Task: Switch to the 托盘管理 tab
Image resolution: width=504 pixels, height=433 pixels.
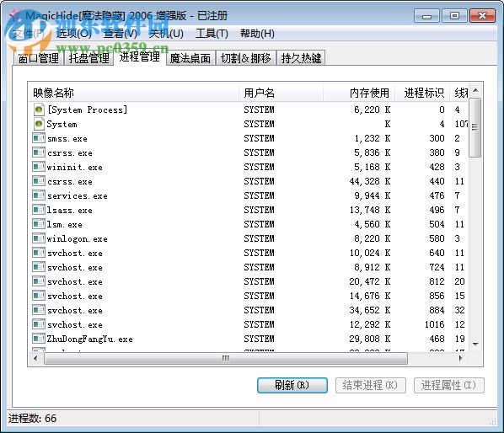Action: pos(89,58)
